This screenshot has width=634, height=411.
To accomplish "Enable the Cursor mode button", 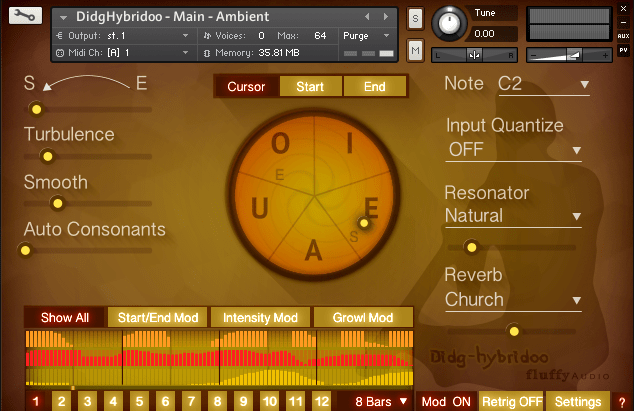I will (x=246, y=87).
